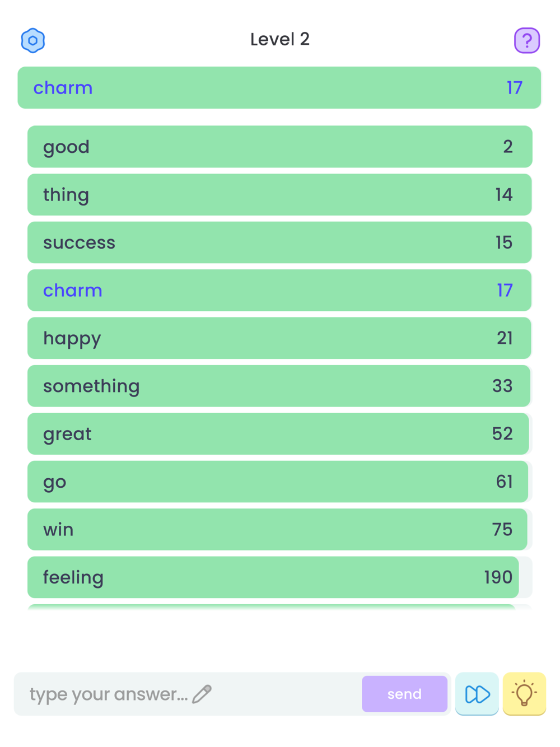Image resolution: width=560 pixels, height=747 pixels.
Task: Open help with the purple question mark icon
Action: (526, 40)
